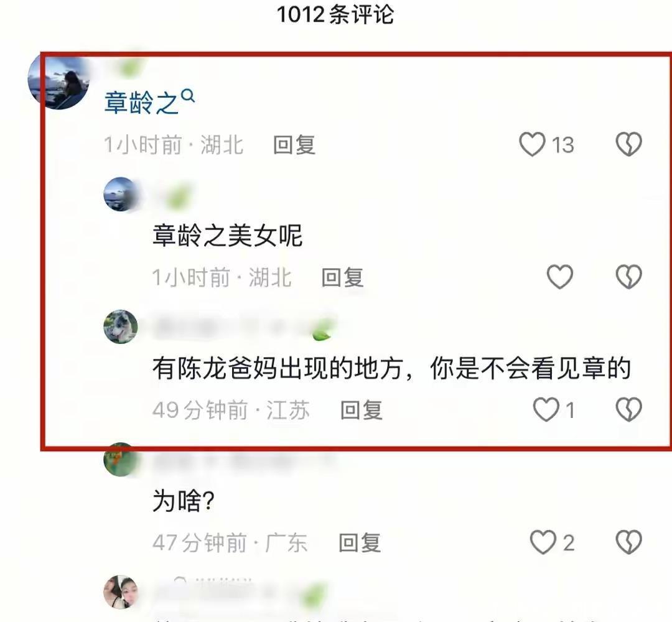Dislike the comment 章龄之美女呢
This screenshot has width=672, height=622.
coord(628,277)
